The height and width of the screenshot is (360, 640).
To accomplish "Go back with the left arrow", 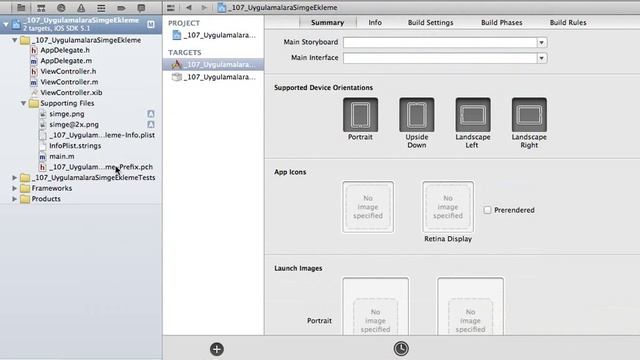I will click(x=189, y=7).
